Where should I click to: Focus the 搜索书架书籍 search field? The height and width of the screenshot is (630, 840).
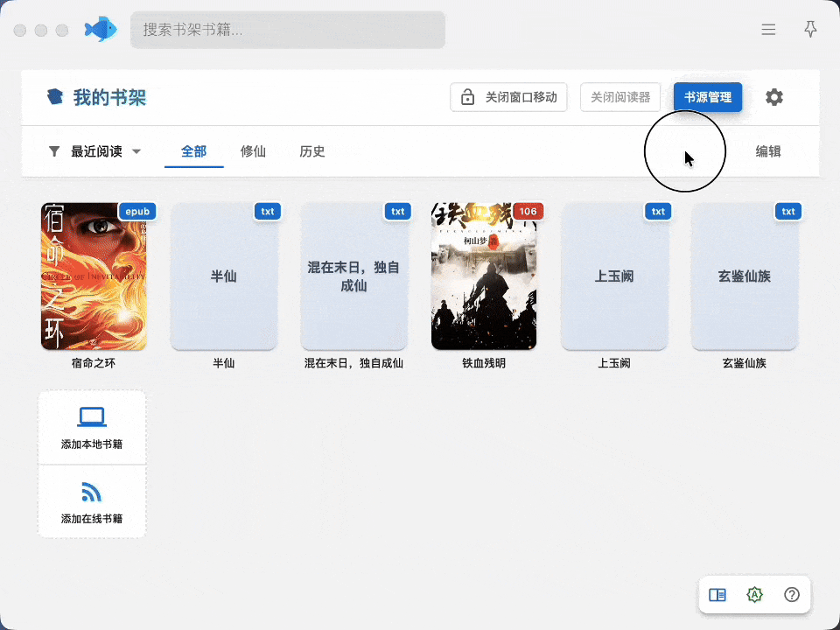coord(288,30)
